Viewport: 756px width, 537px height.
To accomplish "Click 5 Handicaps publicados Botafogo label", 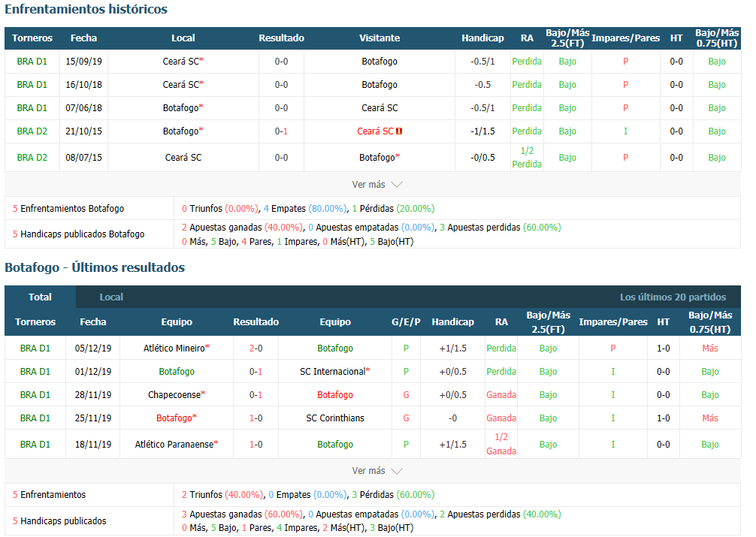I will [79, 234].
